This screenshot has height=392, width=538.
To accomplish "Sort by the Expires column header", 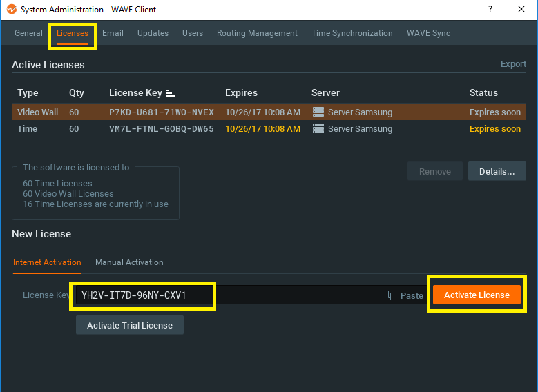I will [x=241, y=93].
